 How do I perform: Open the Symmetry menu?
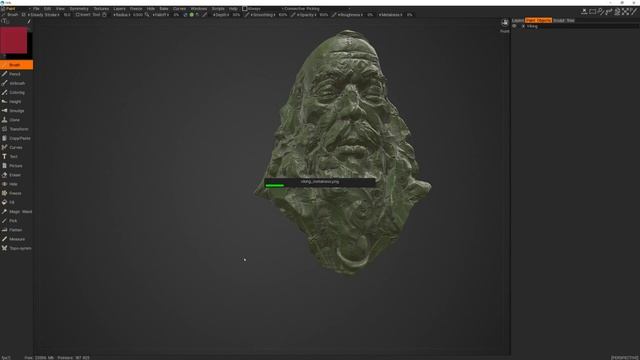pos(79,9)
